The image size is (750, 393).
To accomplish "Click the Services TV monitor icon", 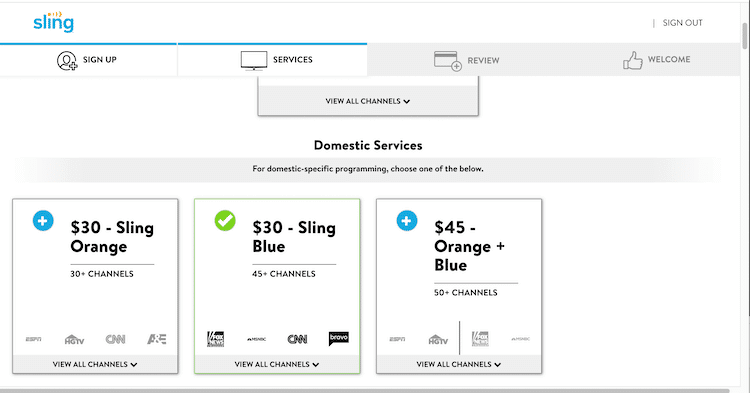I will point(254,60).
